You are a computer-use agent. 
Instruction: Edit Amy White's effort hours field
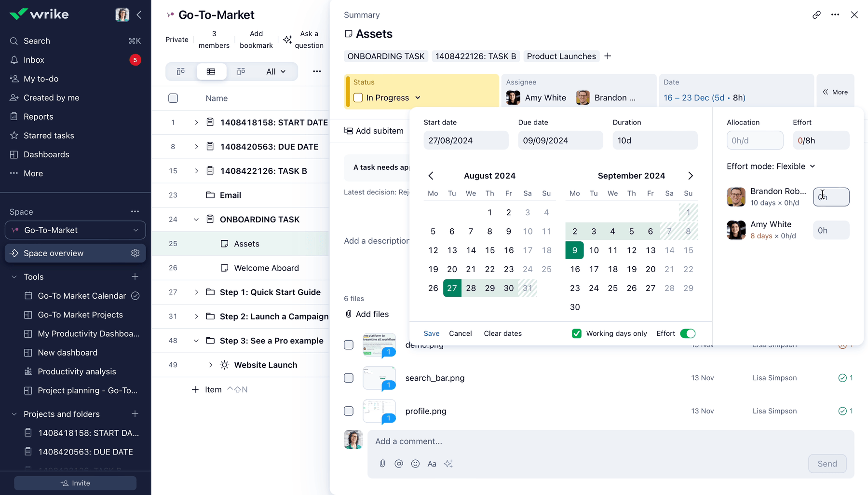click(x=831, y=230)
